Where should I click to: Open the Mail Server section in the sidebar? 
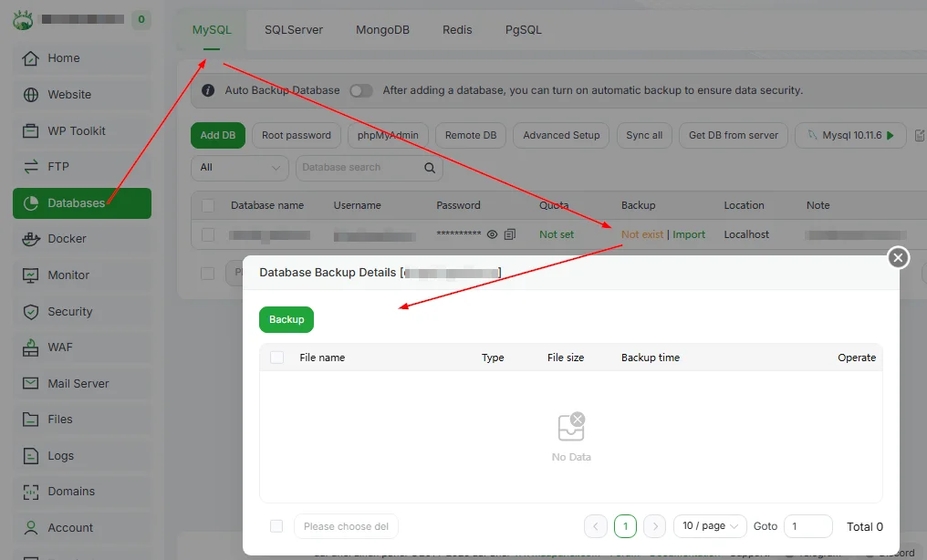(x=81, y=382)
